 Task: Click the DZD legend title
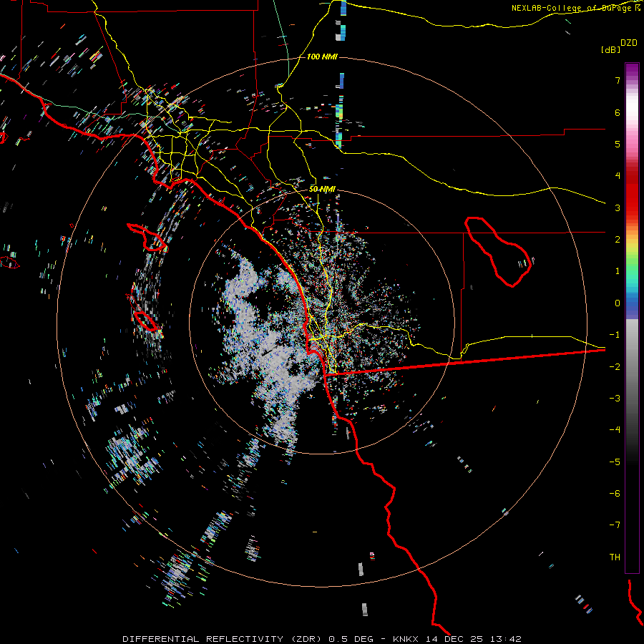[x=629, y=43]
